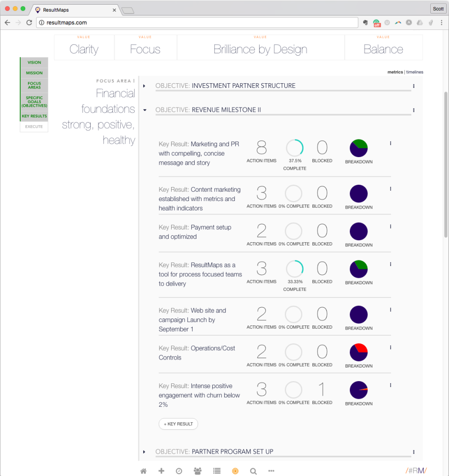
Task: Select the Vision tab in left sidebar
Action: click(x=34, y=63)
